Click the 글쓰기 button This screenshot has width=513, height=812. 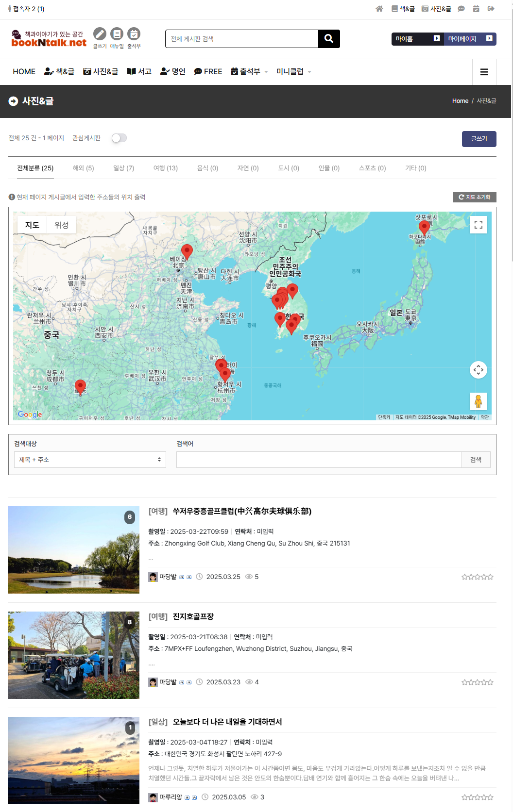click(479, 139)
